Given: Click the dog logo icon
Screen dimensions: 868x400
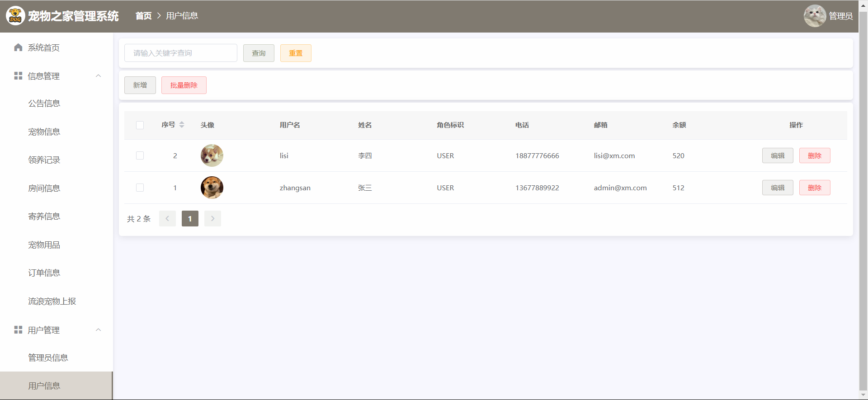Looking at the screenshot, I should [15, 16].
